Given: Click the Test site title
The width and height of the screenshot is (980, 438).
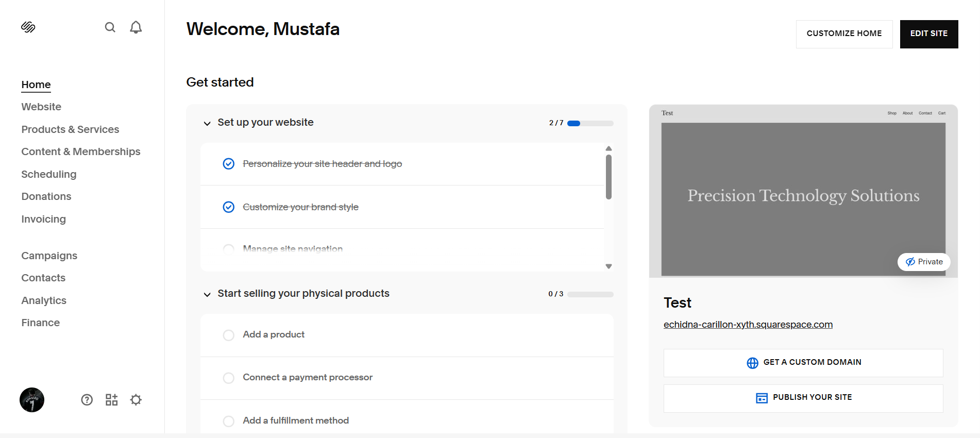Looking at the screenshot, I should click(x=678, y=303).
